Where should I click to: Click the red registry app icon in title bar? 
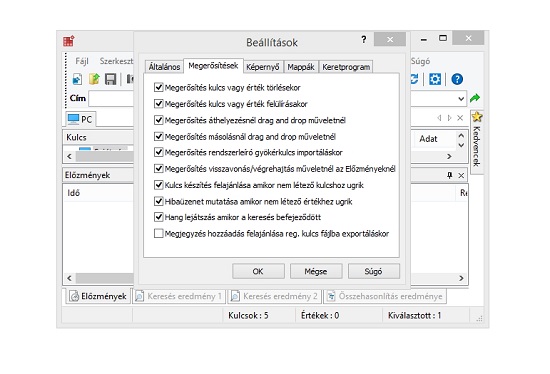pyautogui.click(x=69, y=41)
